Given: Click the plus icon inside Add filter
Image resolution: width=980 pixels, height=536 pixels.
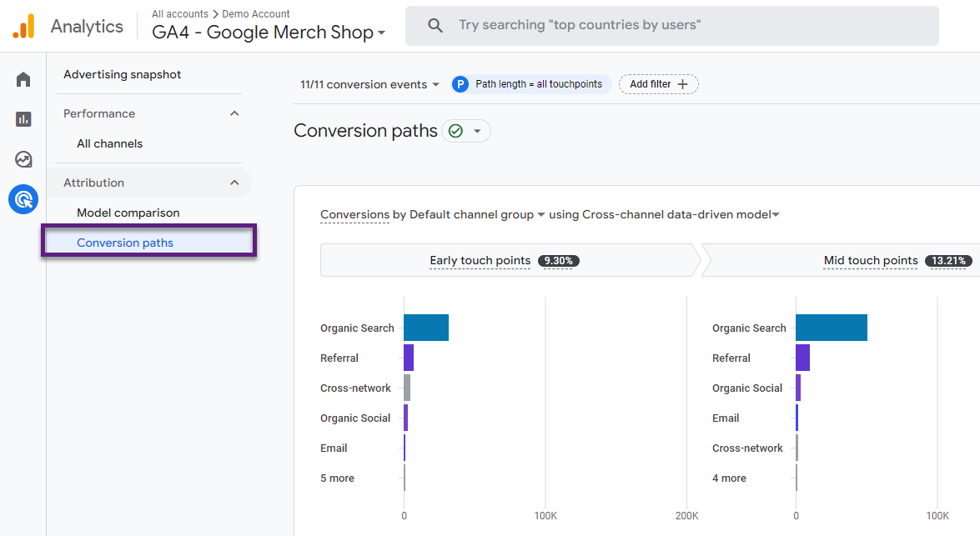Looking at the screenshot, I should point(684,84).
